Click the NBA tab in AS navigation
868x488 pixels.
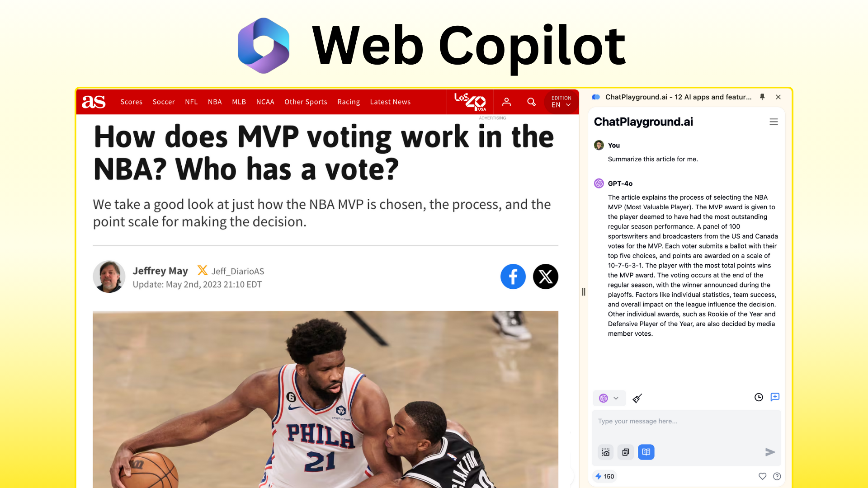point(215,102)
